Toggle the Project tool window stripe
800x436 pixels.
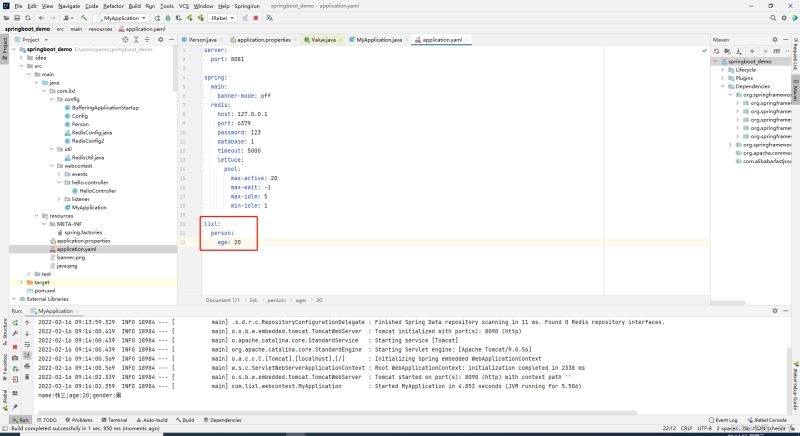click(4, 46)
